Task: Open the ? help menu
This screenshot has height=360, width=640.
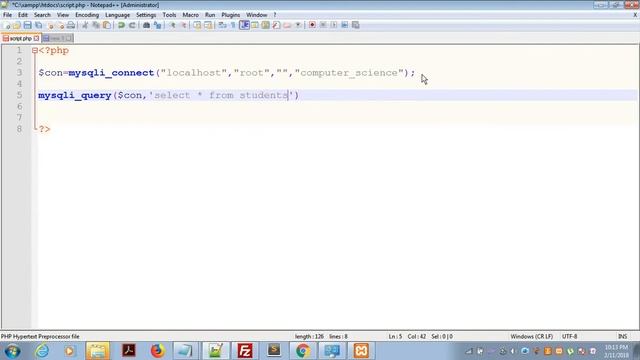Action: pyautogui.click(x=275, y=15)
